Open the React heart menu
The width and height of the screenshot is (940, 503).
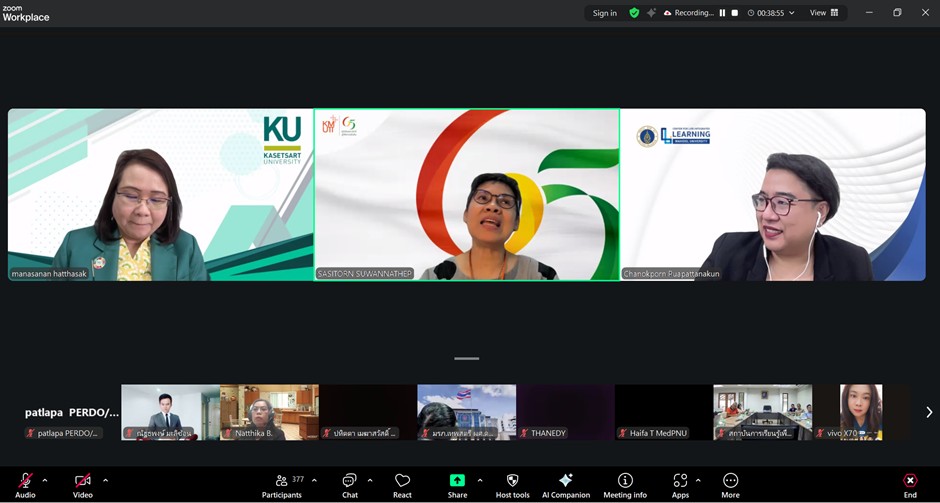point(402,485)
